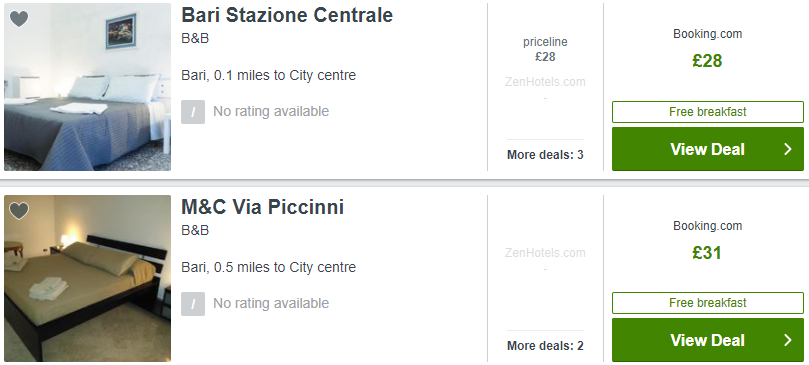The width and height of the screenshot is (809, 365).
Task: Select the priceline £28 offer
Action: [x=545, y=50]
